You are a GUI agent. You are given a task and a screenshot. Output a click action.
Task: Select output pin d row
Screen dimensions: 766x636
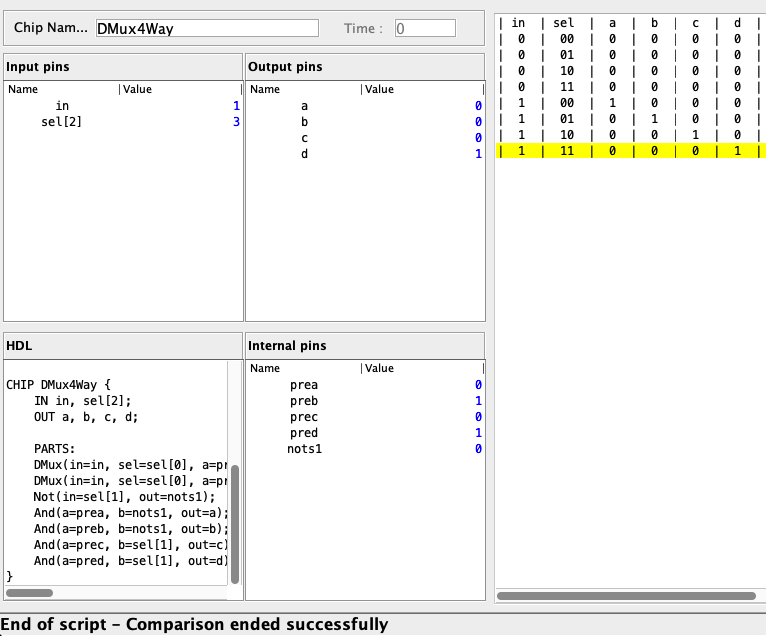[365, 154]
